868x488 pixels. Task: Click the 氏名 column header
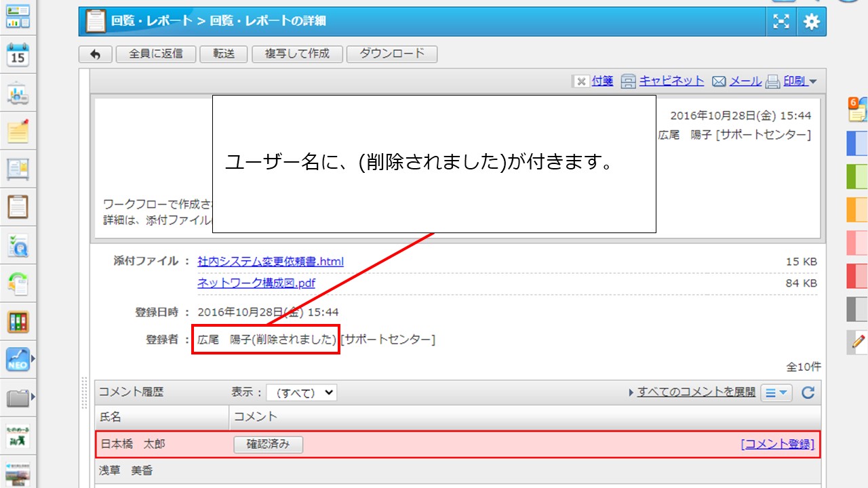pos(111,416)
